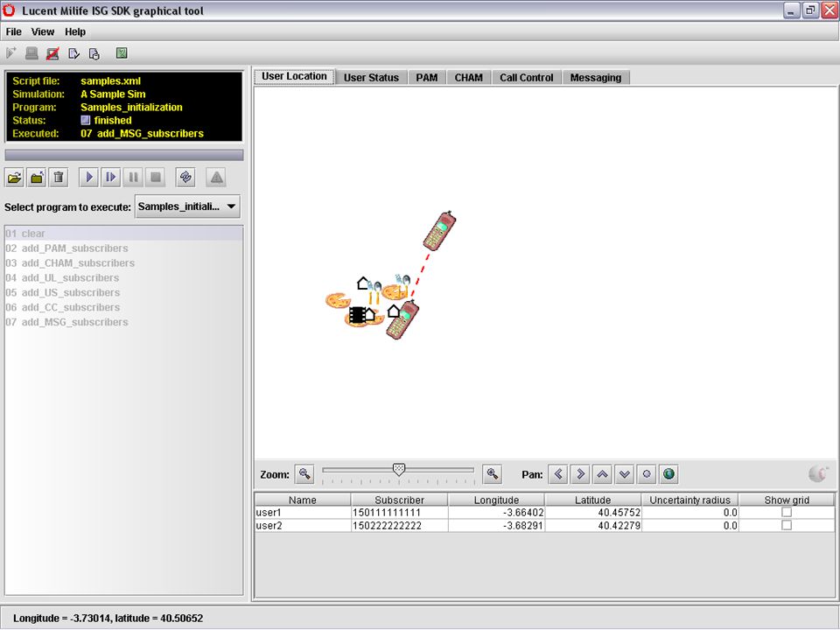Click the zoom slider thumb
This screenshot has height=630, width=840.
point(399,470)
